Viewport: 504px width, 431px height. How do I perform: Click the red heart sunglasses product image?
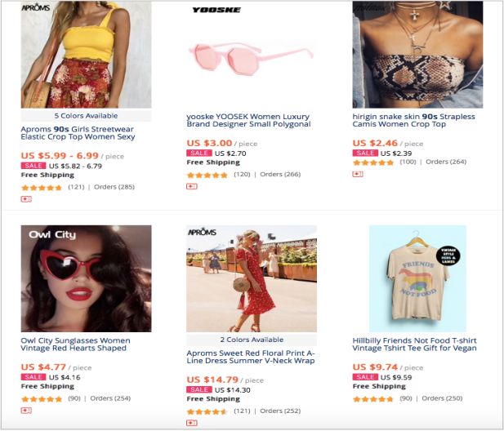tap(86, 278)
